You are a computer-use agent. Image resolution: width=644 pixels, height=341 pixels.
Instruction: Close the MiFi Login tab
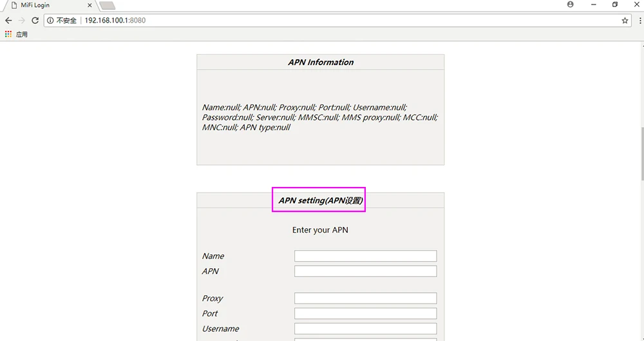point(90,5)
